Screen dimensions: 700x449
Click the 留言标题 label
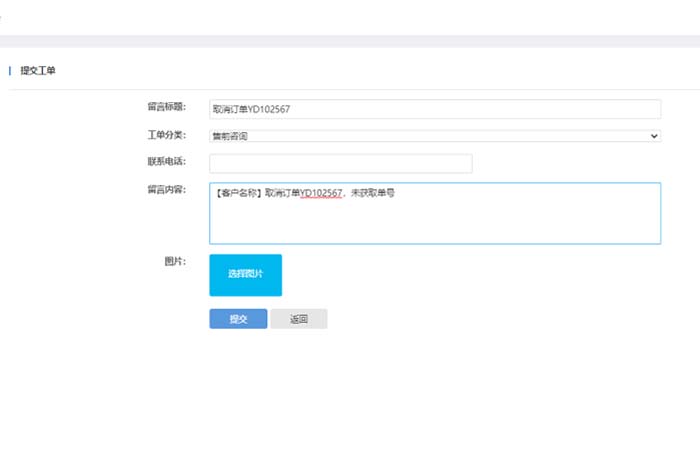[x=166, y=106]
